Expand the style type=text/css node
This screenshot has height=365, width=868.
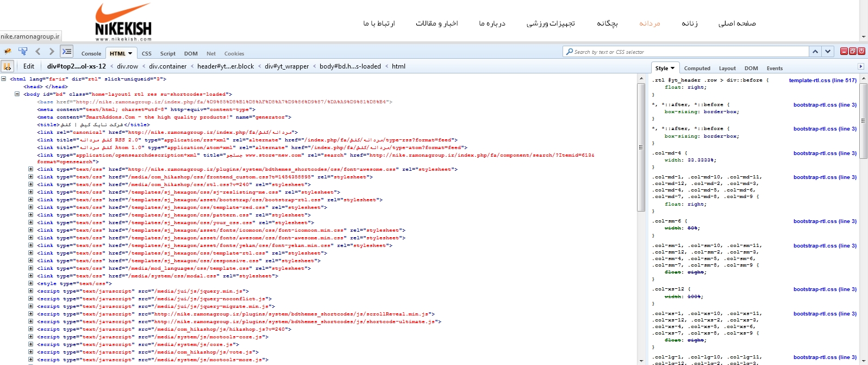click(31, 283)
